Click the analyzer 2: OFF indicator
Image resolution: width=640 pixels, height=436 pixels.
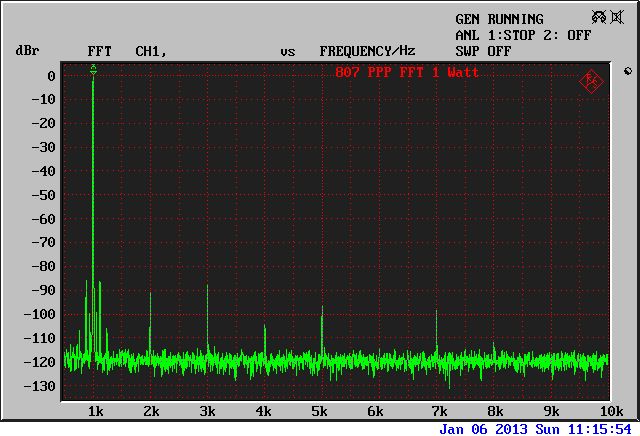(565, 35)
